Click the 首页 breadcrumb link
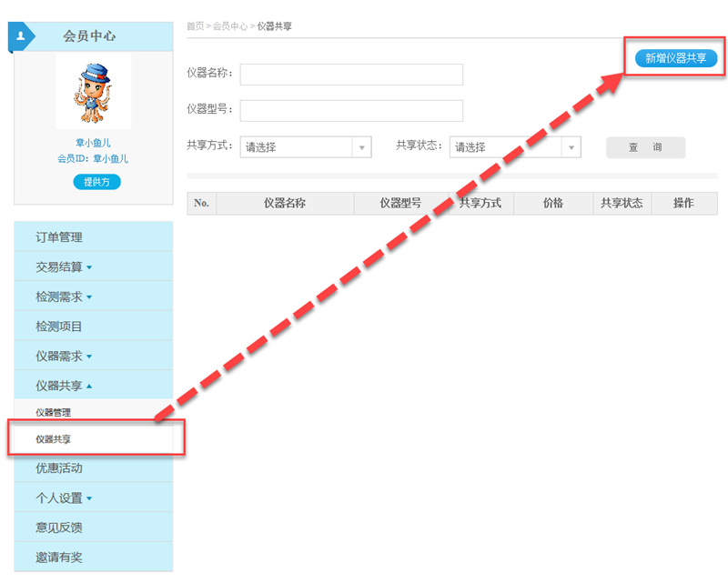Image resolution: width=728 pixels, height=583 pixels. [195, 26]
